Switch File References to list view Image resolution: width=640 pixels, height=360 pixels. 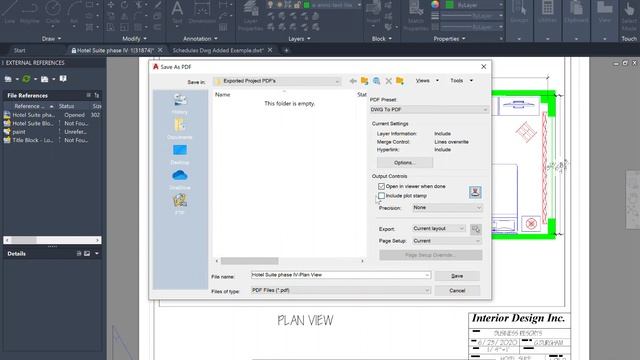[88, 96]
